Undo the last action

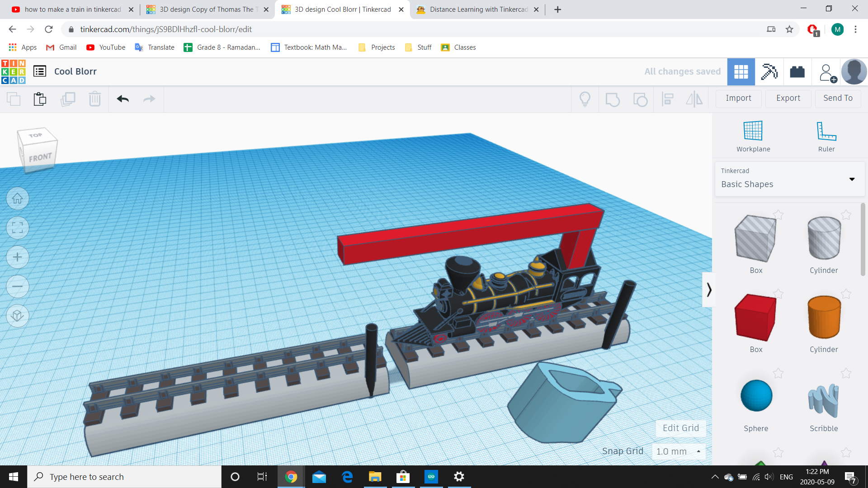(x=123, y=99)
